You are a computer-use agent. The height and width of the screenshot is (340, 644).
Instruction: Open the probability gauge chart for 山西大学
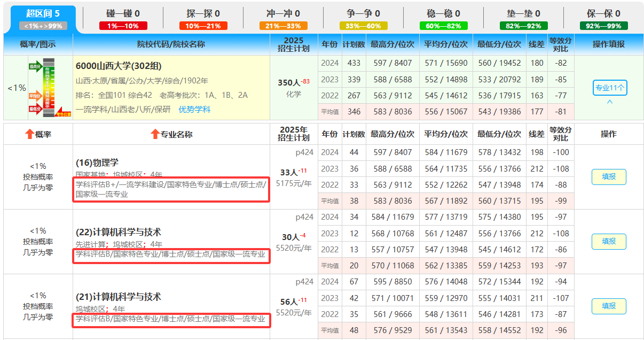point(50,88)
